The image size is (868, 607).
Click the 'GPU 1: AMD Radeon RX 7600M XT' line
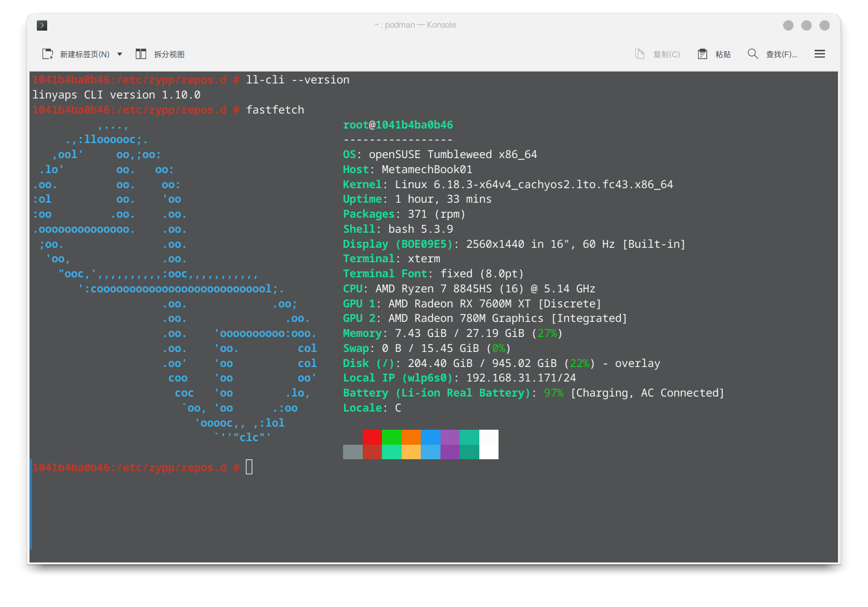(472, 304)
